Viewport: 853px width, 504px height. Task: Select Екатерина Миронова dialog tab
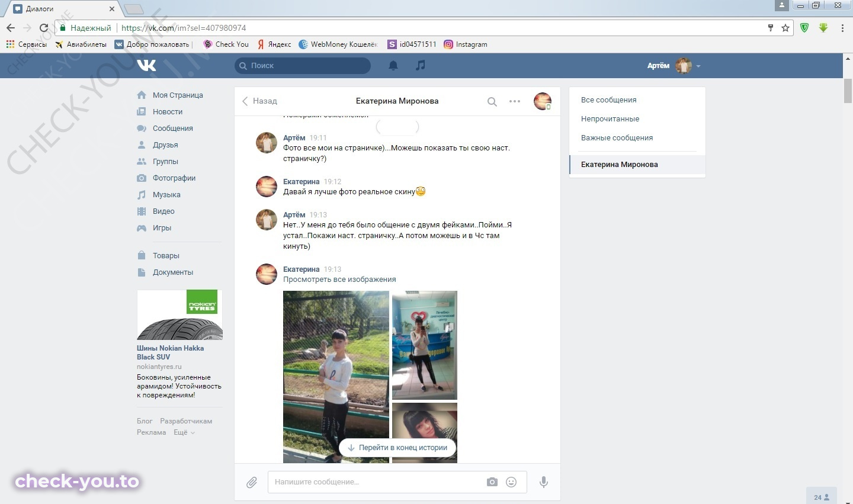tap(637, 165)
